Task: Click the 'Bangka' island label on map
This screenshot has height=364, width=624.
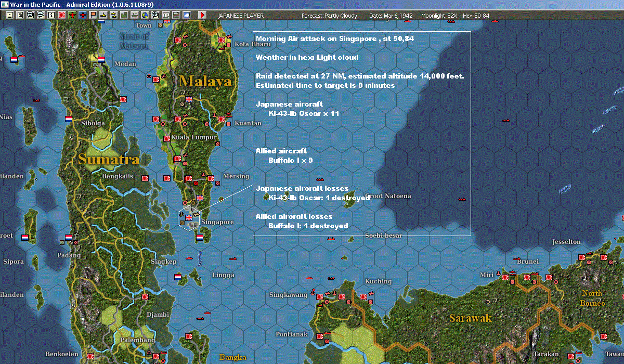Action: pyautogui.click(x=233, y=357)
